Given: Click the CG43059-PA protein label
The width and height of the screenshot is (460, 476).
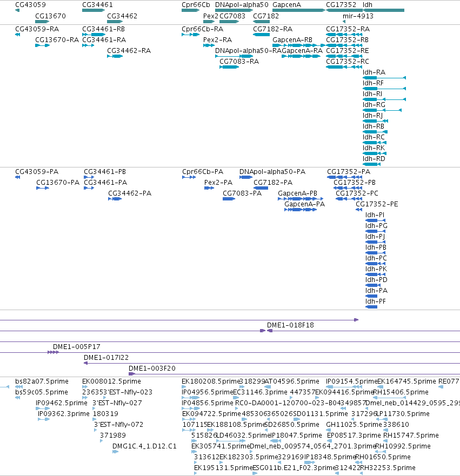Looking at the screenshot, I should click(37, 172).
